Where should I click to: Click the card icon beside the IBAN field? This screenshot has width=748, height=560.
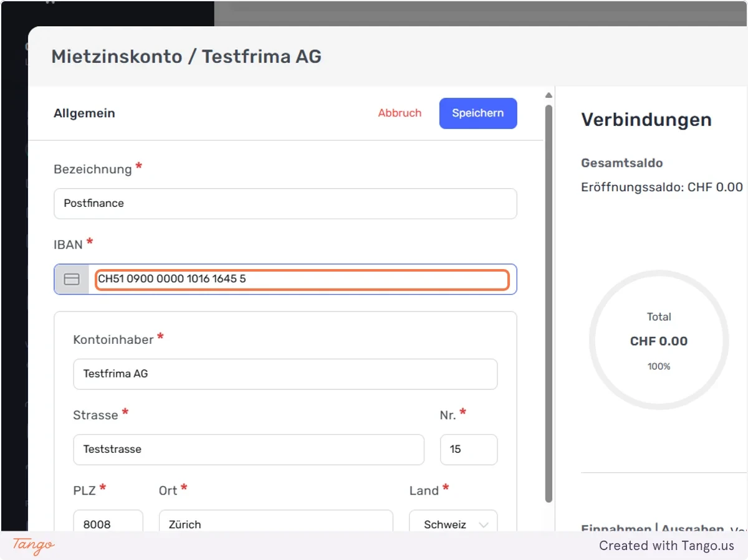[x=72, y=279]
